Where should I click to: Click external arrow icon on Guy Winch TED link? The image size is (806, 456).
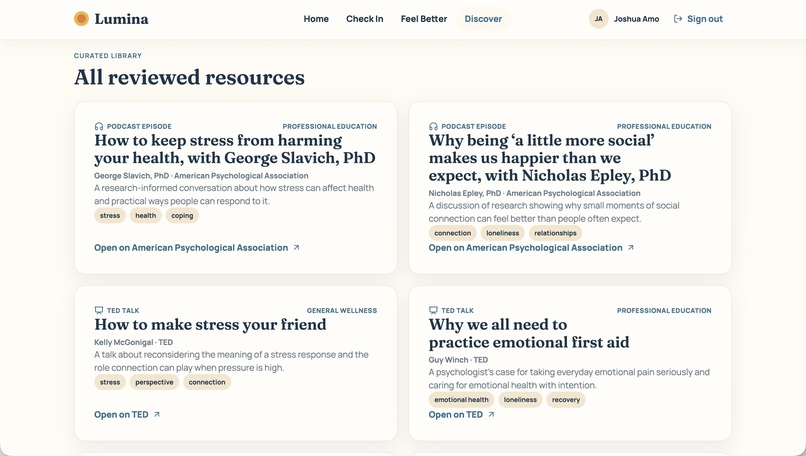click(x=491, y=414)
